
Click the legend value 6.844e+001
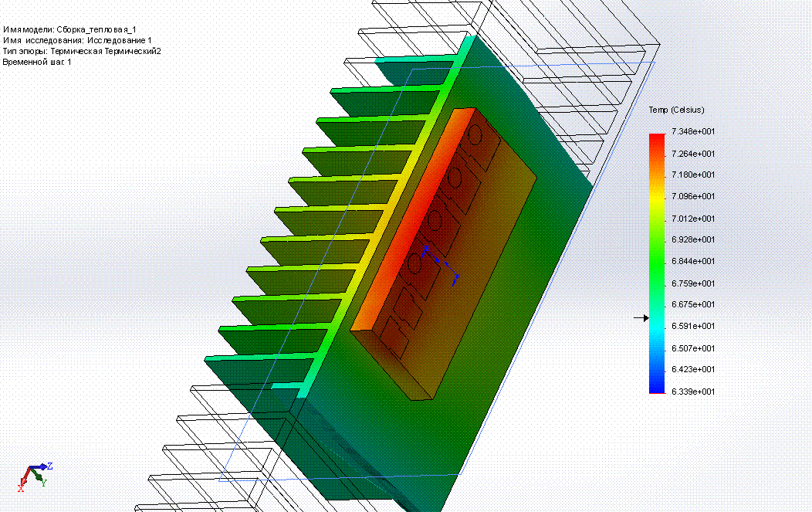tap(693, 261)
